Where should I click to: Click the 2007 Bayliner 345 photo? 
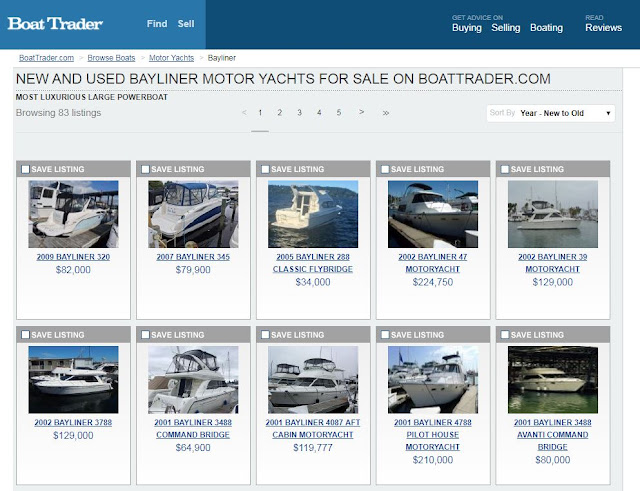pos(193,214)
